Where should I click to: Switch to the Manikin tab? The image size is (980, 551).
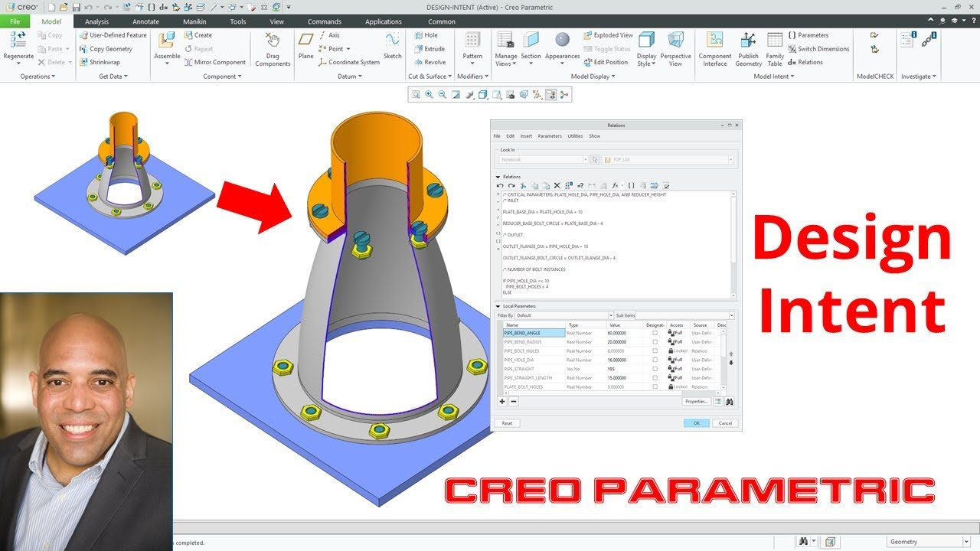[x=194, y=21]
